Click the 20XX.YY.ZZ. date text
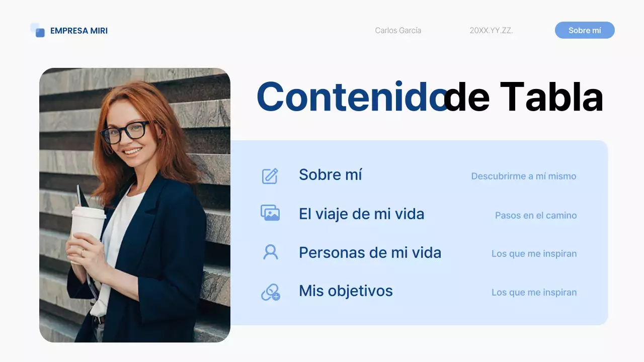Image resolution: width=644 pixels, height=362 pixels. pos(491,30)
